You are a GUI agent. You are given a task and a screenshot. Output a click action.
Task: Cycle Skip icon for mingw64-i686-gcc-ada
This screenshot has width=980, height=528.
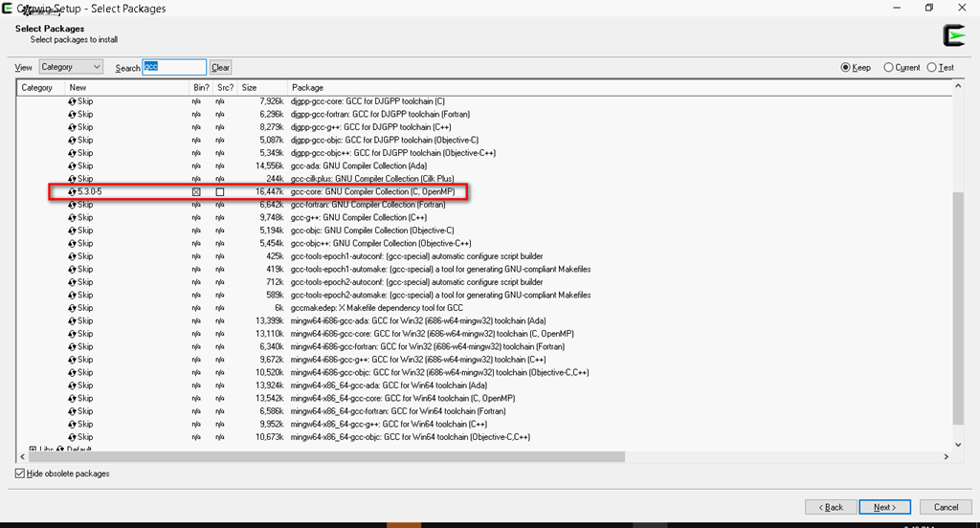pyautogui.click(x=72, y=321)
